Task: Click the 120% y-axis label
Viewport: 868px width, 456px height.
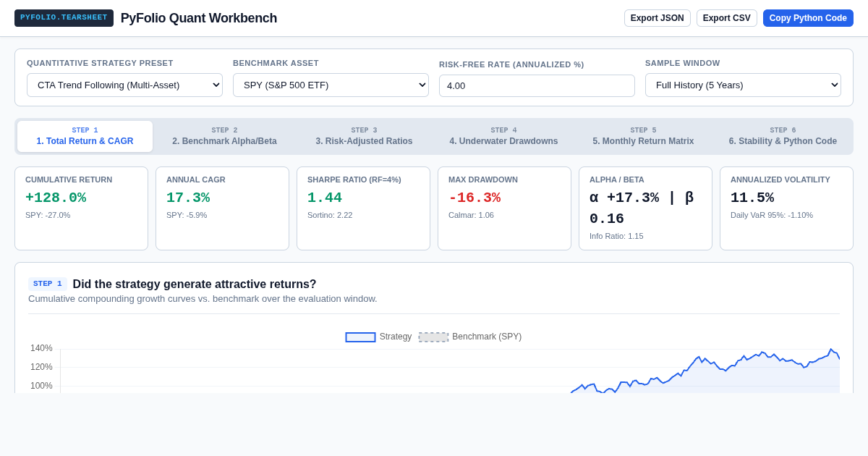Action: tap(41, 367)
